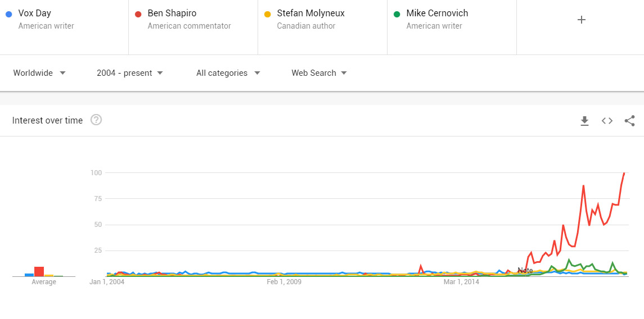This screenshot has height=319, width=644.
Task: Click the yellow dot beside Stefan Molyneux
Action: (267, 14)
